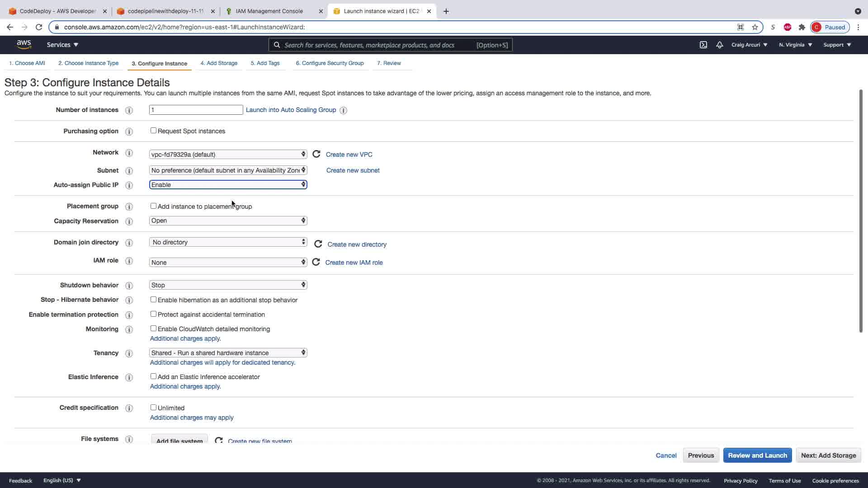Check Protect against accidental termination
Image resolution: width=868 pixels, height=488 pixels.
[x=153, y=314]
